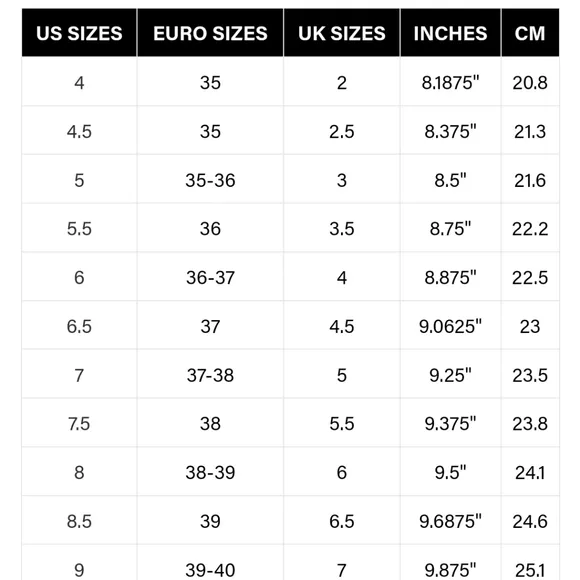Click US size 7.5 cell
580x580 pixels.
[x=79, y=423]
